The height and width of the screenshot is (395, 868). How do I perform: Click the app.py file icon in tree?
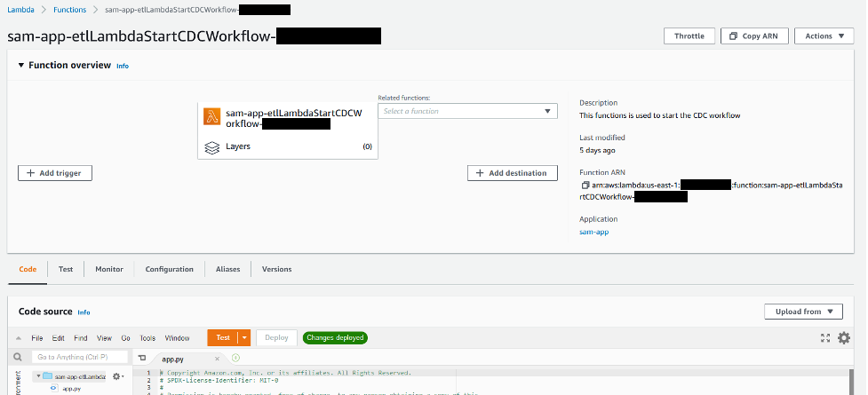pyautogui.click(x=53, y=389)
